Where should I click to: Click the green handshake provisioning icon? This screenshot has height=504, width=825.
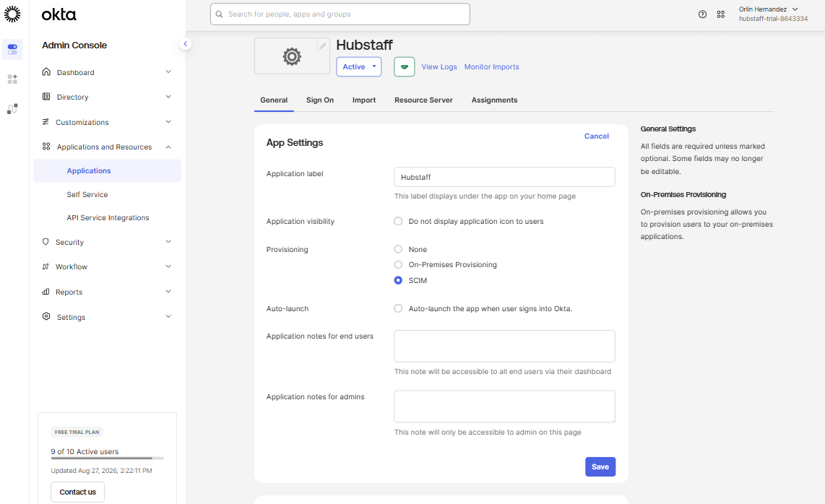[404, 67]
